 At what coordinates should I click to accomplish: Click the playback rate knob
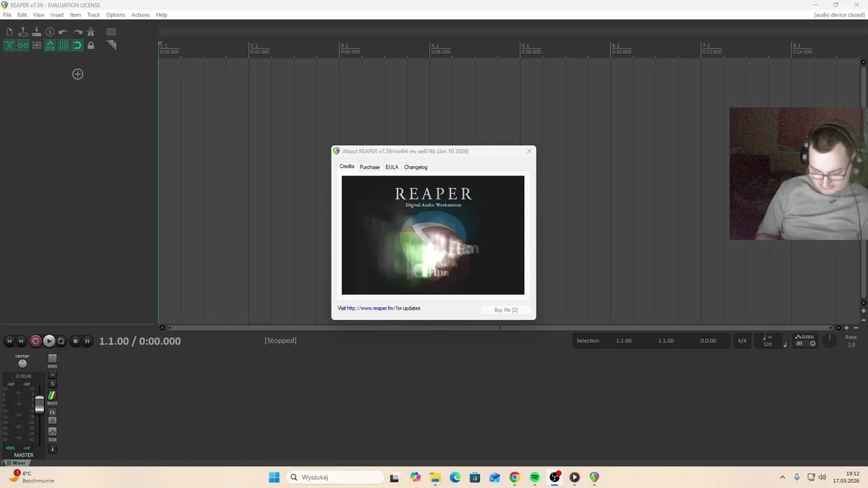point(829,341)
